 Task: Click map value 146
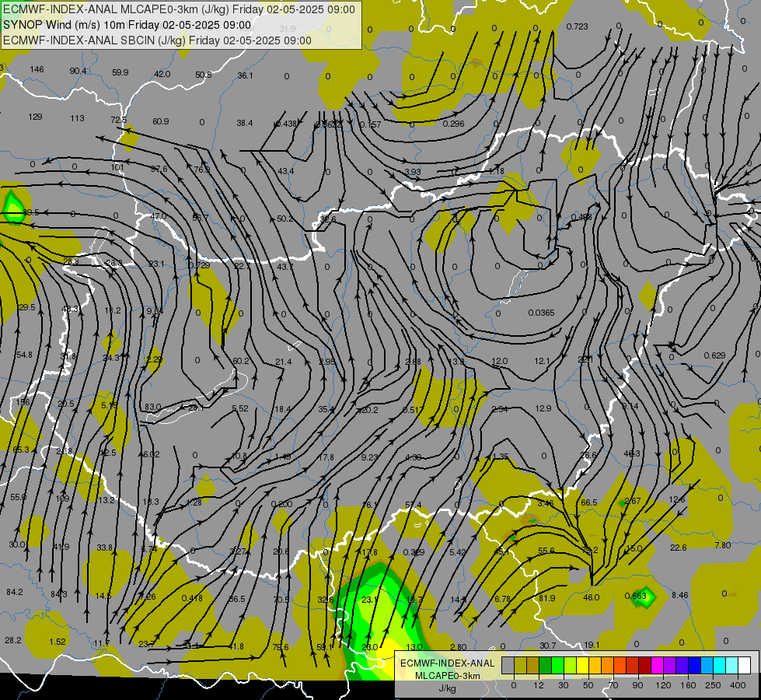(x=37, y=69)
